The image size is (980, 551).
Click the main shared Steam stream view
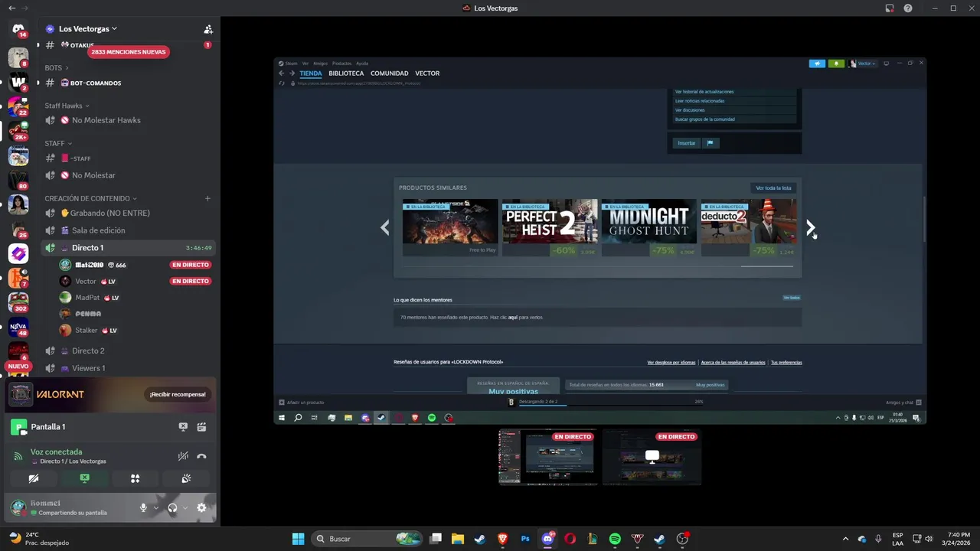tap(599, 240)
